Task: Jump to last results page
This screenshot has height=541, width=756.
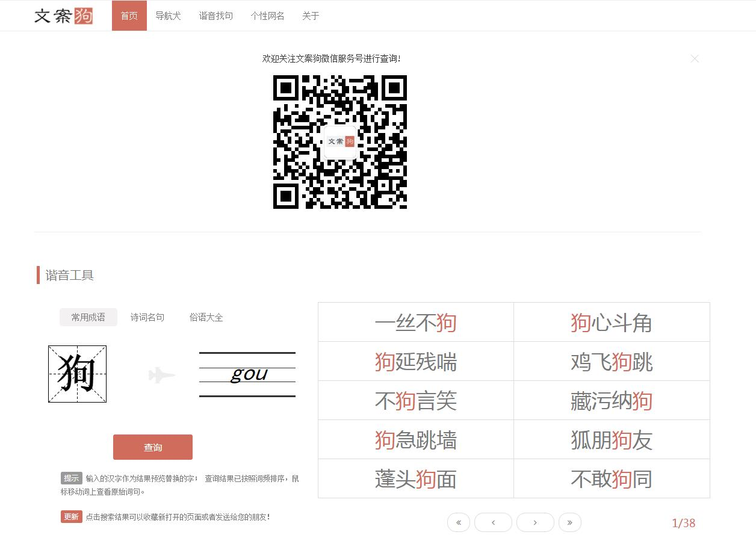Action: (570, 522)
